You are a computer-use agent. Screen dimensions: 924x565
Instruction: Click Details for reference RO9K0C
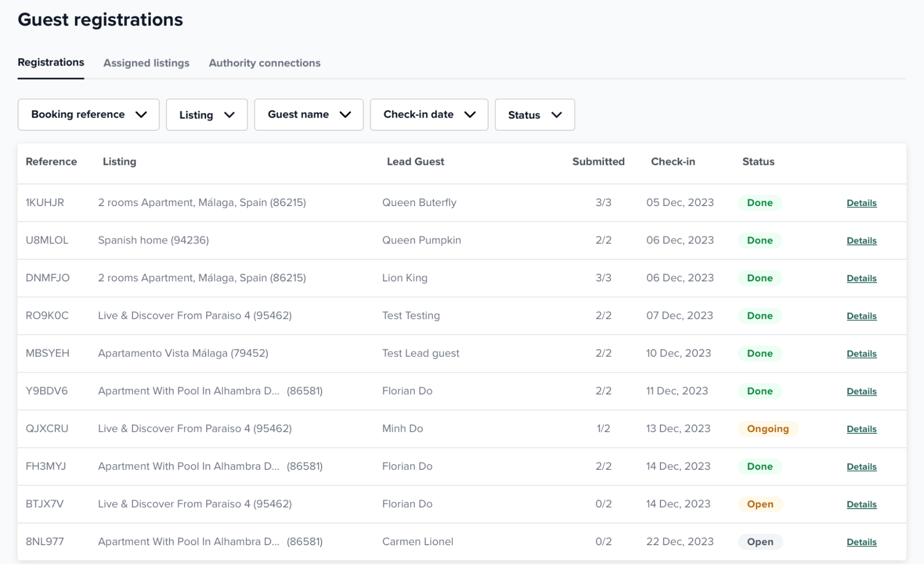click(861, 316)
